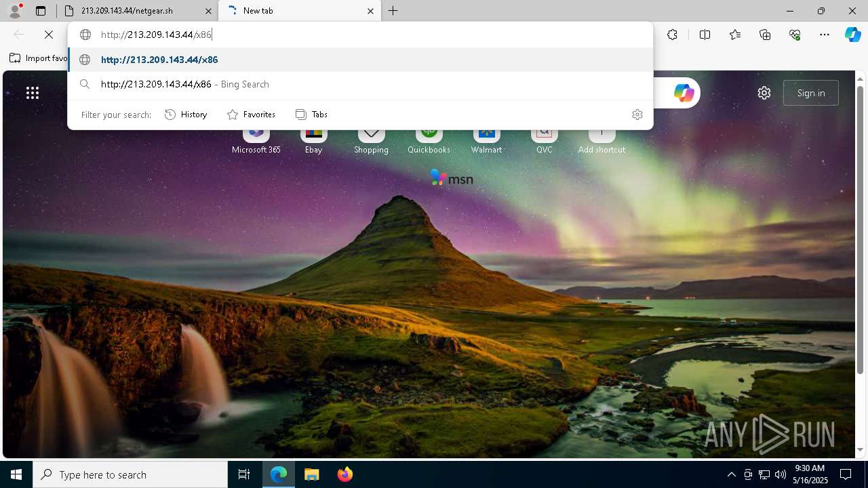Open the Windows Start menu
The image size is (868, 488).
16,474
